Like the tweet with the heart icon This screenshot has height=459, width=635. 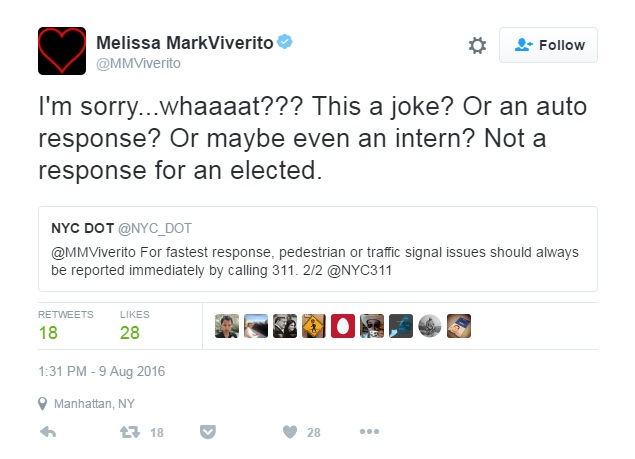click(x=289, y=432)
